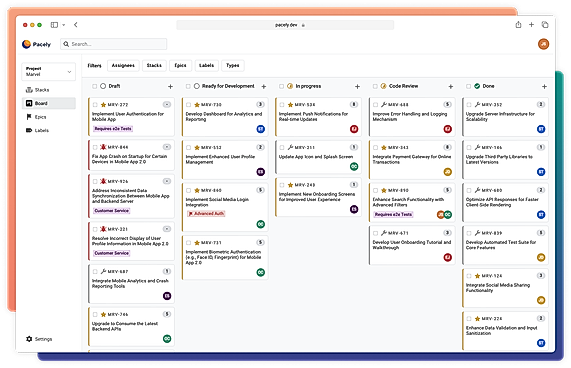This screenshot has height=368, width=571.
Task: Click the Search input field
Action: (x=114, y=44)
